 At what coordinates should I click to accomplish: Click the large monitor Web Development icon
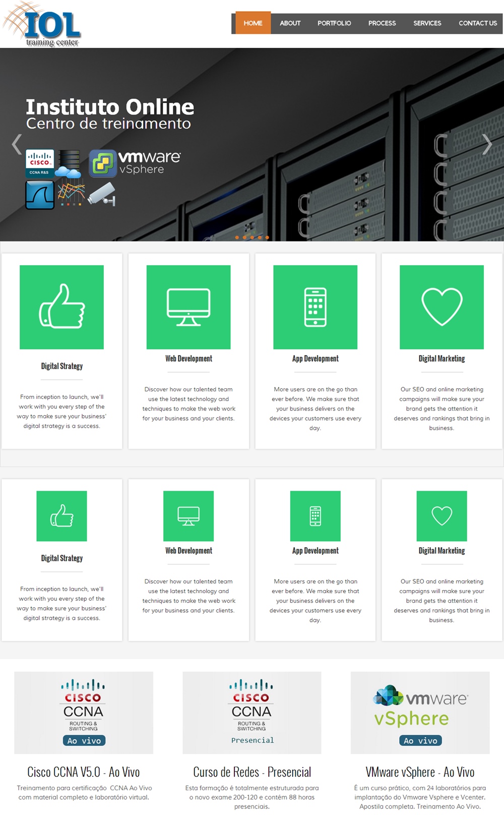(188, 307)
